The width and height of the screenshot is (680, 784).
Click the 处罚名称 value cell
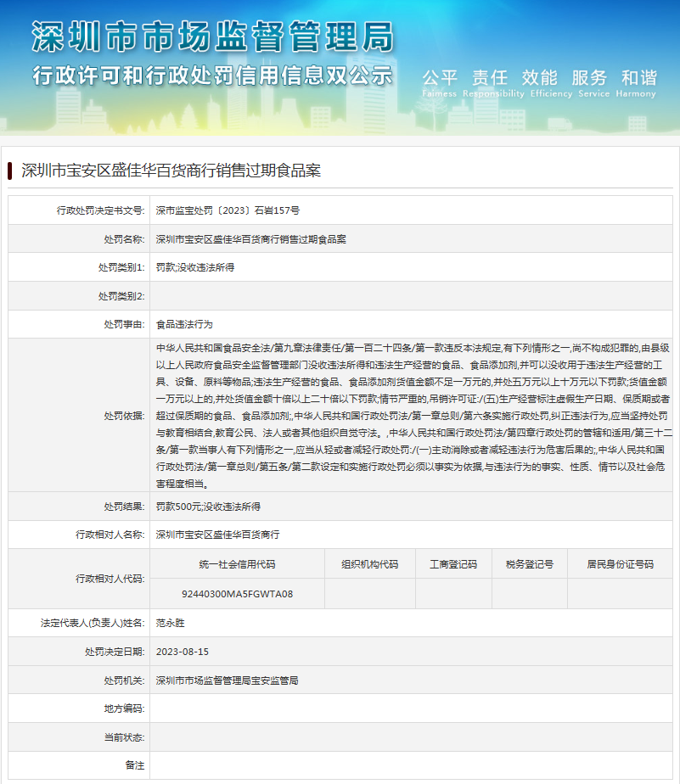tap(251, 239)
